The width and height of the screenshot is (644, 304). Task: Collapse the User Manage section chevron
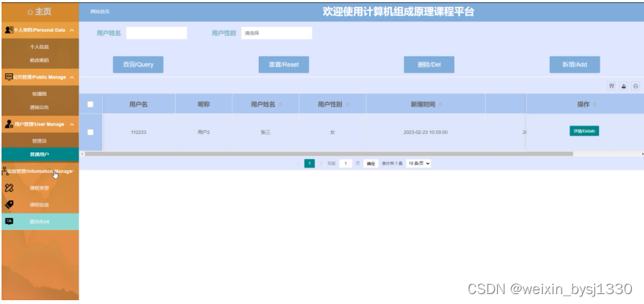pyautogui.click(x=72, y=124)
